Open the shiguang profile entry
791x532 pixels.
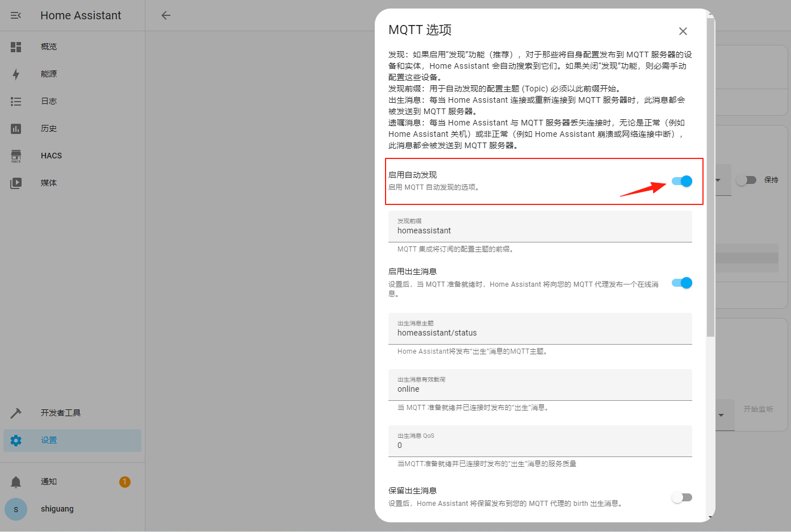pos(72,509)
